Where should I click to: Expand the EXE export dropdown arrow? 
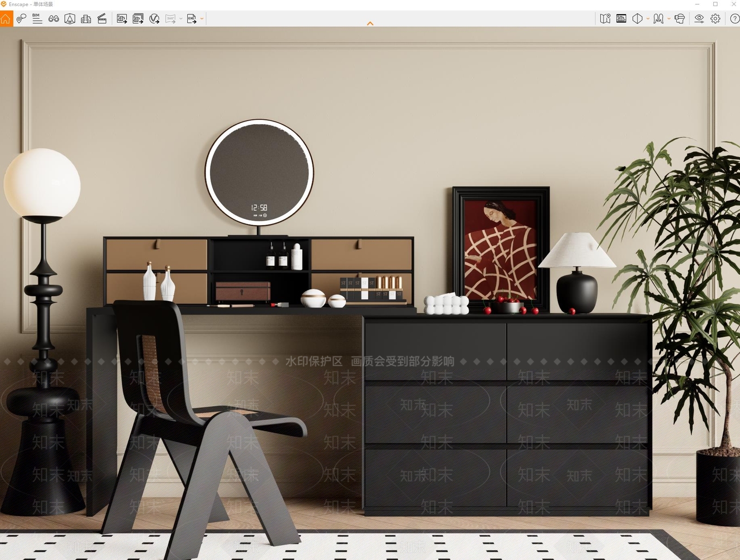(202, 18)
